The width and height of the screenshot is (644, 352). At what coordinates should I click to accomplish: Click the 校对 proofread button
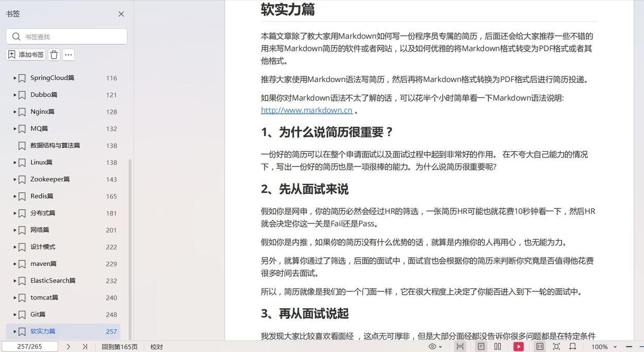point(157,347)
